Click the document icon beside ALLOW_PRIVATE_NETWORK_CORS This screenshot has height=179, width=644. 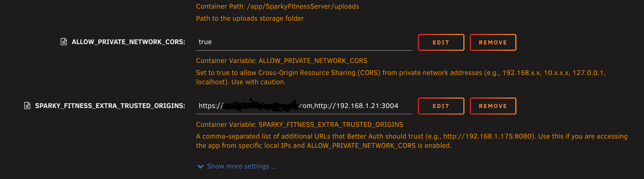64,42
